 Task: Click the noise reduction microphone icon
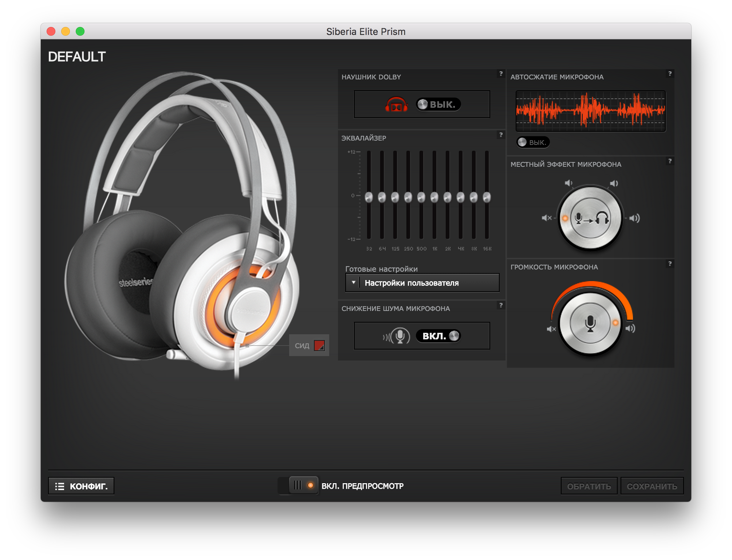click(x=397, y=336)
